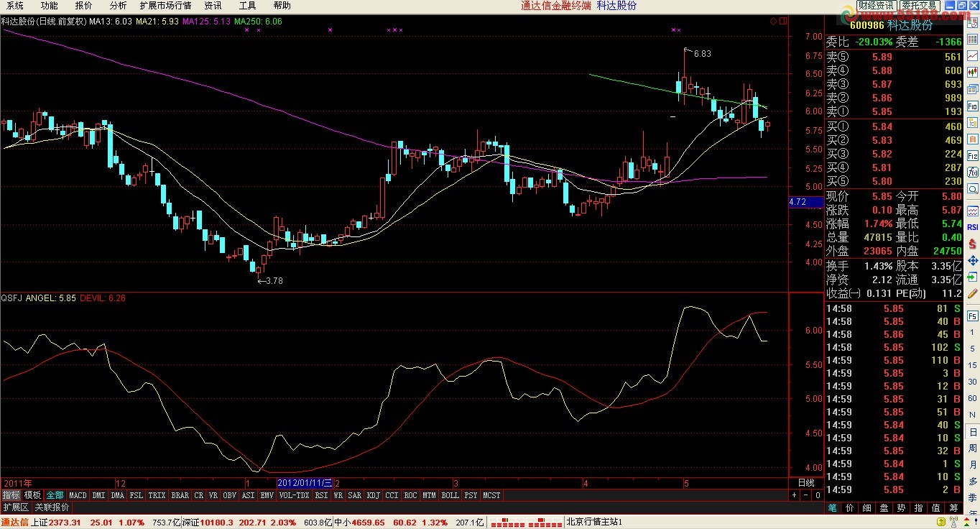The image size is (980, 529).
Task: Click the 委托交易 button
Action: point(920,6)
